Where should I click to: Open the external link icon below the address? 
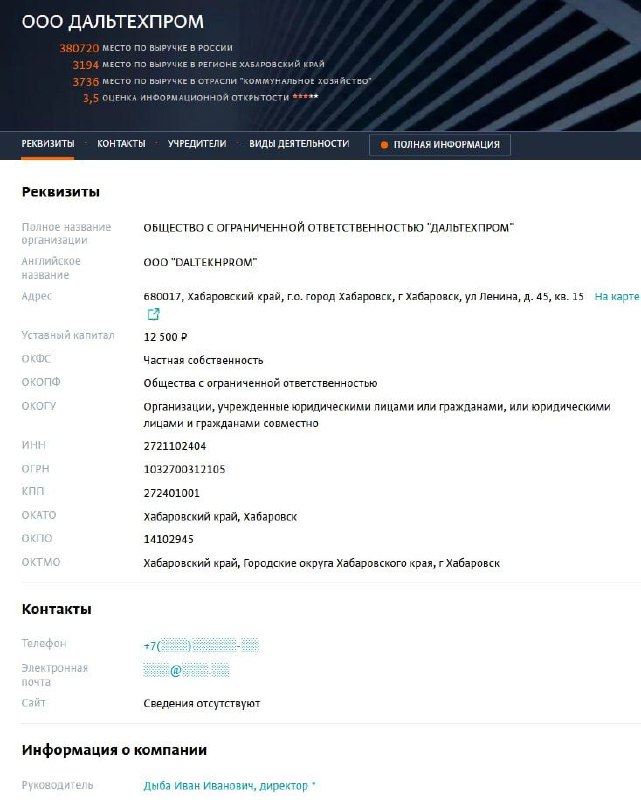(x=153, y=314)
